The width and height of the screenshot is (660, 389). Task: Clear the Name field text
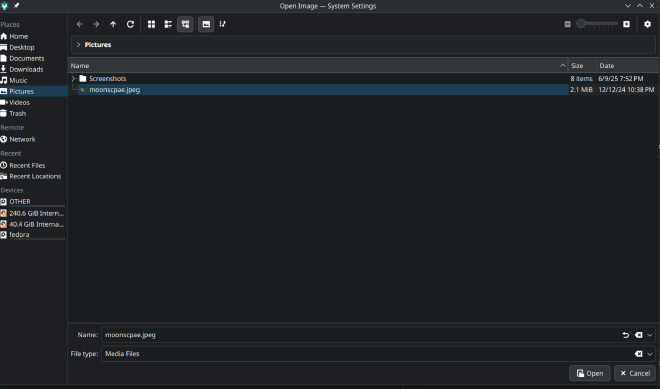tap(639, 335)
